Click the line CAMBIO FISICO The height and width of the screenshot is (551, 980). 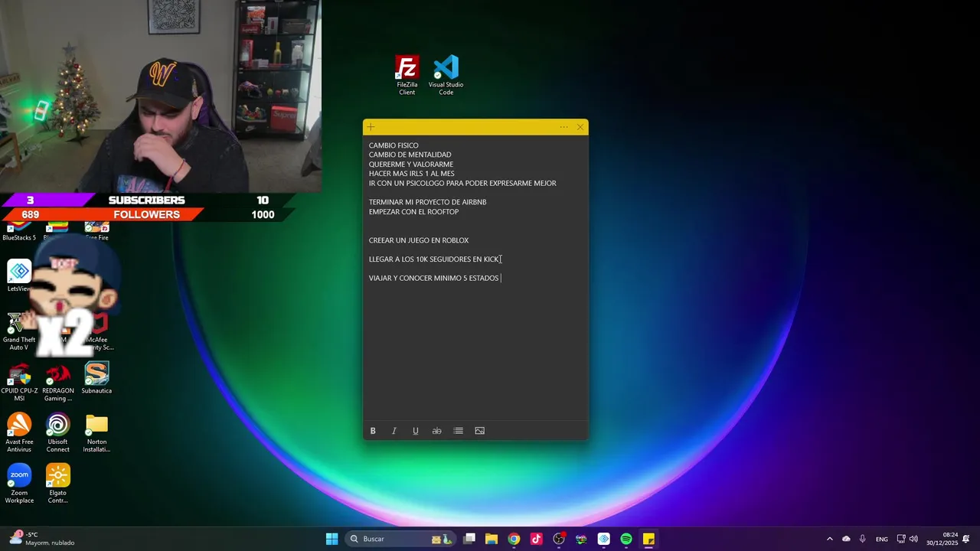[394, 145]
